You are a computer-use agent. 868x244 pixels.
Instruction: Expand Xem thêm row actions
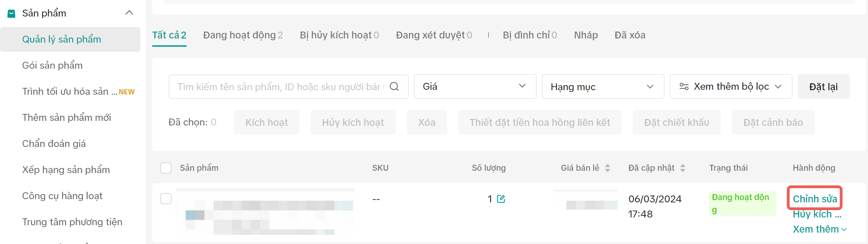pyautogui.click(x=819, y=229)
